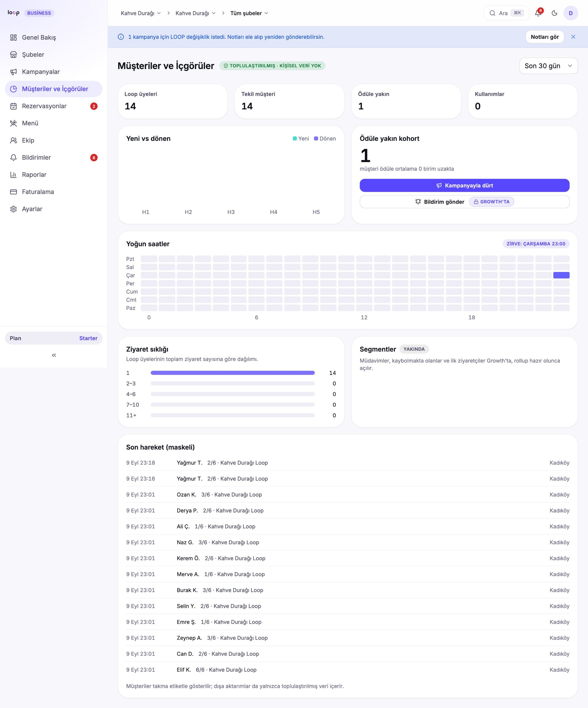Click the highlighted Çar 23:00 heatmap cell
The width and height of the screenshot is (588, 708).
561,275
